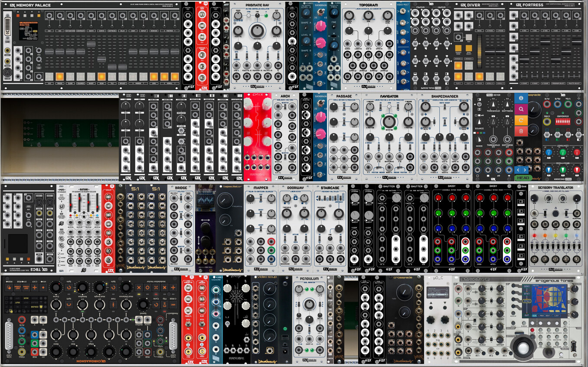Click the green HEAD label
The height and width of the screenshot is (367, 588).
(x=523, y=178)
